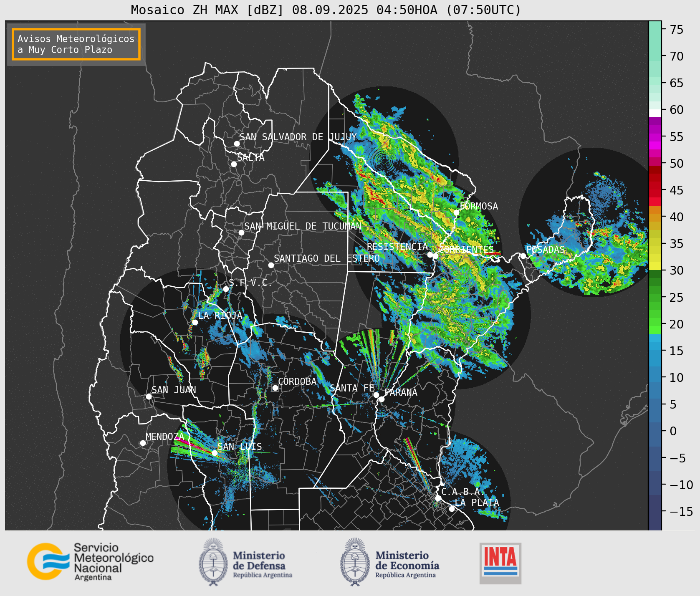
Task: Click the S.F.V.C. city marker
Action: point(226,289)
